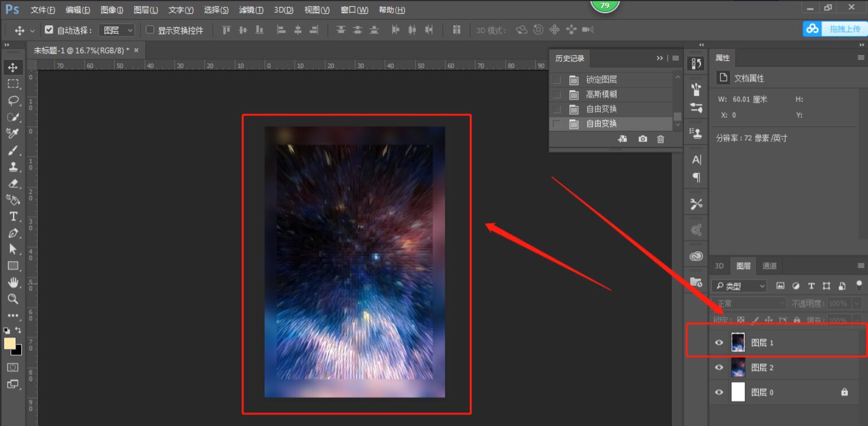Filter layers by smart object icon
This screenshot has width=868, height=426.
tap(842, 285)
